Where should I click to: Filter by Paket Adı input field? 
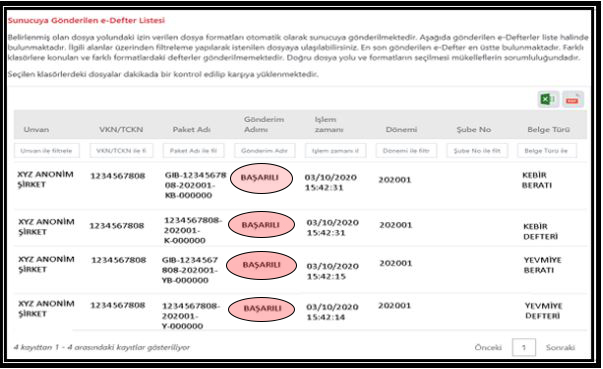pos(193,151)
